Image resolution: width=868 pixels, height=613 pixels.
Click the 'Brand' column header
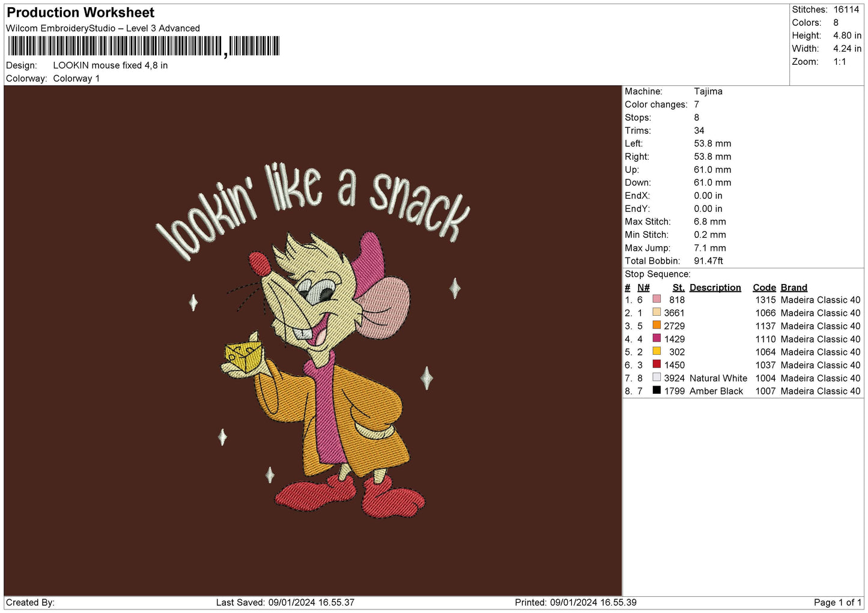tap(794, 288)
